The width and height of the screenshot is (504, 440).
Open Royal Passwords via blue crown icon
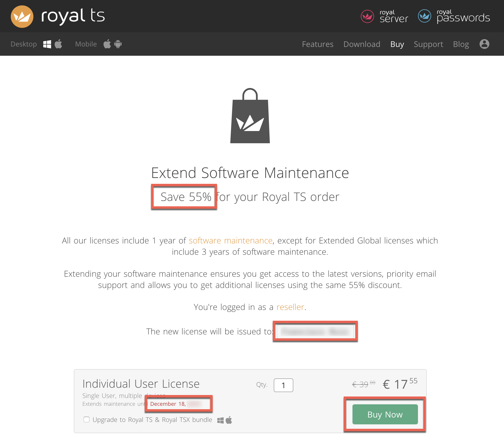coord(425,16)
